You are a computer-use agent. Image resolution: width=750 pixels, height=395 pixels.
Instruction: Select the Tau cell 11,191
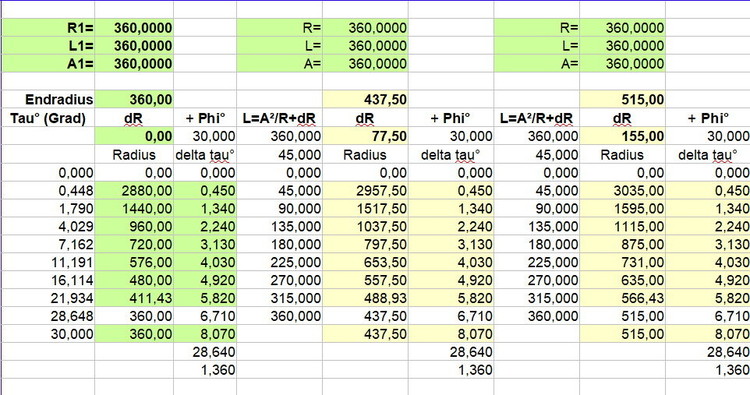point(48,262)
